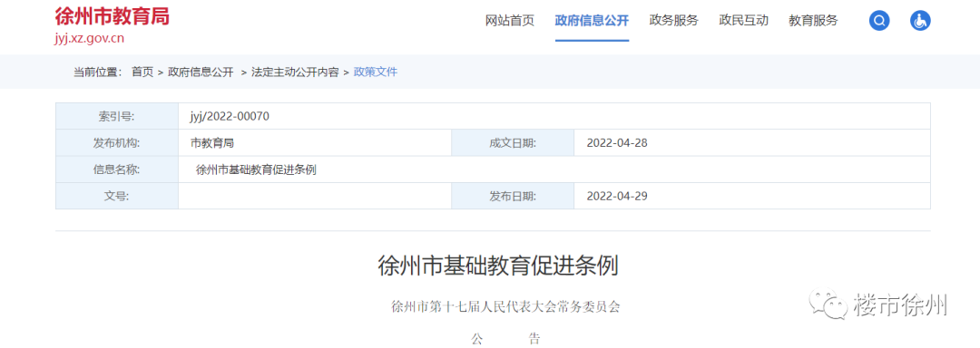Click the 徐州市教育局 site logo
Image resolution: width=980 pixels, height=348 pixels.
113,15
